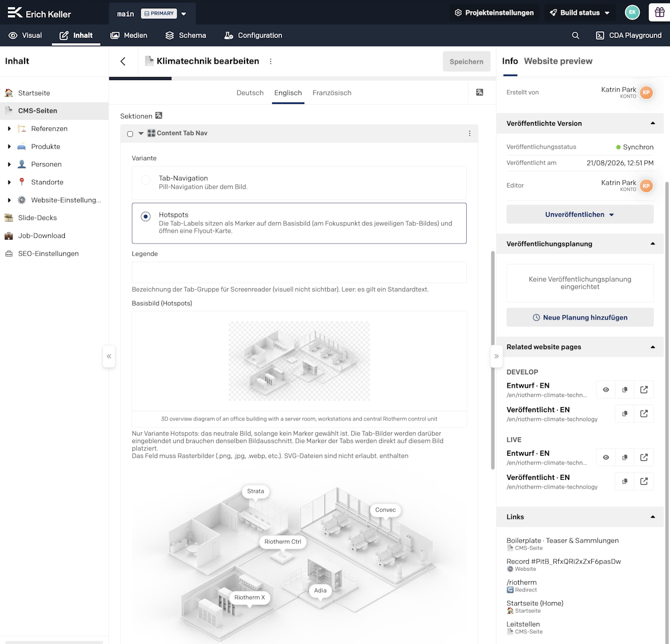Open Content Tab Nav block menu
The image size is (670, 644).
(x=470, y=133)
